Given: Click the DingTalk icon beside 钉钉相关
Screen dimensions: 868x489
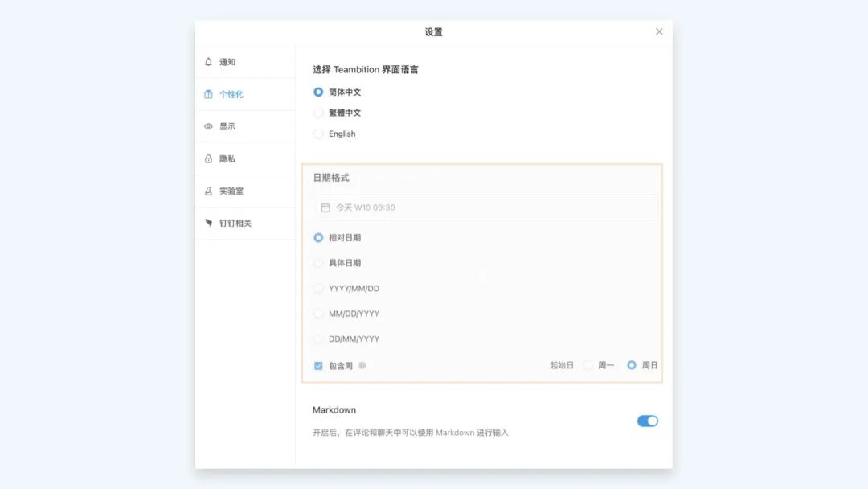Looking at the screenshot, I should pyautogui.click(x=209, y=223).
